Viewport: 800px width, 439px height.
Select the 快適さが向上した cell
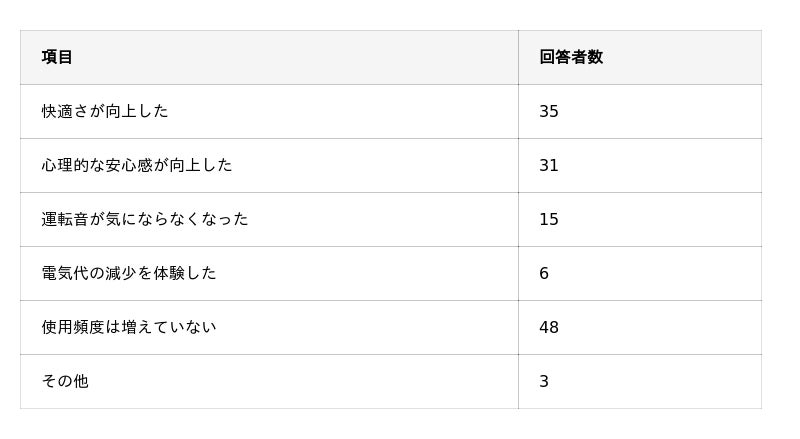pyautogui.click(x=105, y=111)
